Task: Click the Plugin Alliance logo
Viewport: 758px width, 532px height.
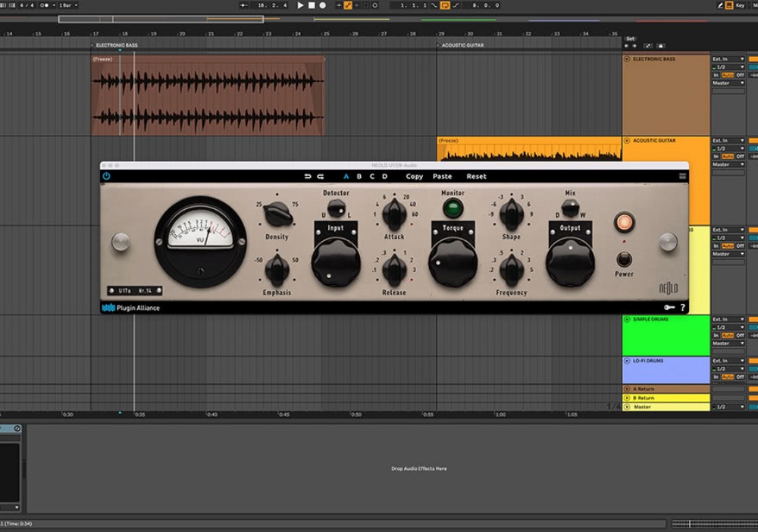Action: (x=131, y=308)
